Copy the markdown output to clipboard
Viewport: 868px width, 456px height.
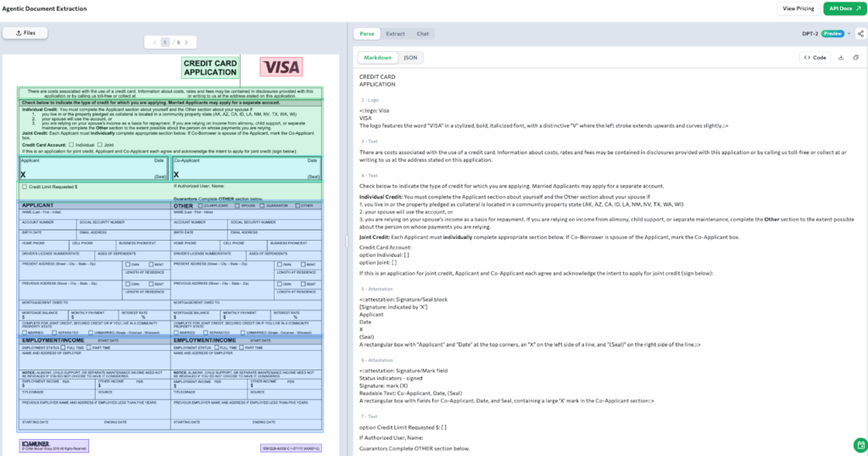(857, 58)
